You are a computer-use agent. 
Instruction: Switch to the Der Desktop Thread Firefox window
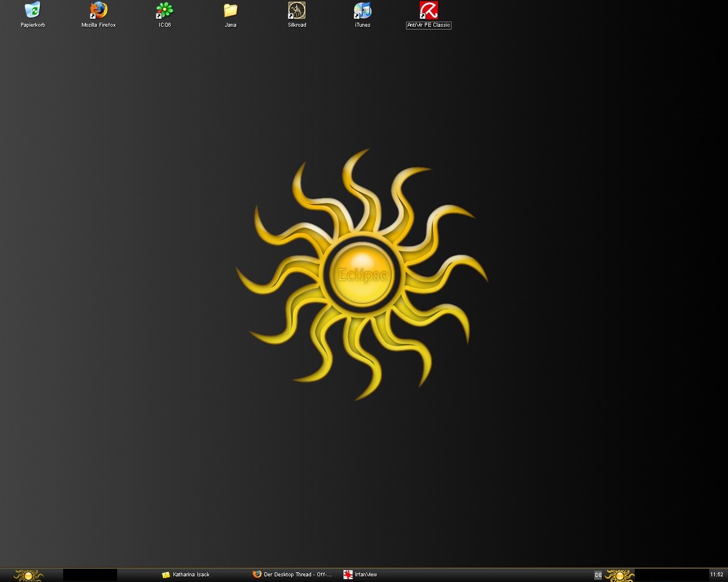tap(293, 575)
